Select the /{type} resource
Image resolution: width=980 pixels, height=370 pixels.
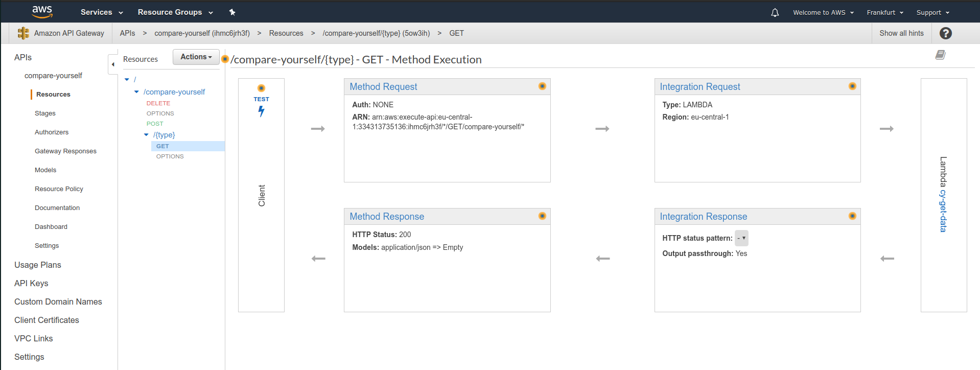(x=164, y=135)
